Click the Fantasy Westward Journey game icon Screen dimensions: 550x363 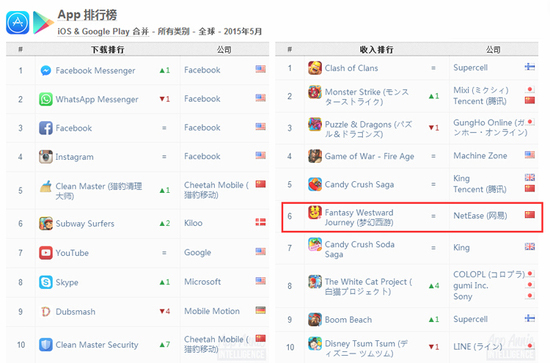tap(315, 213)
